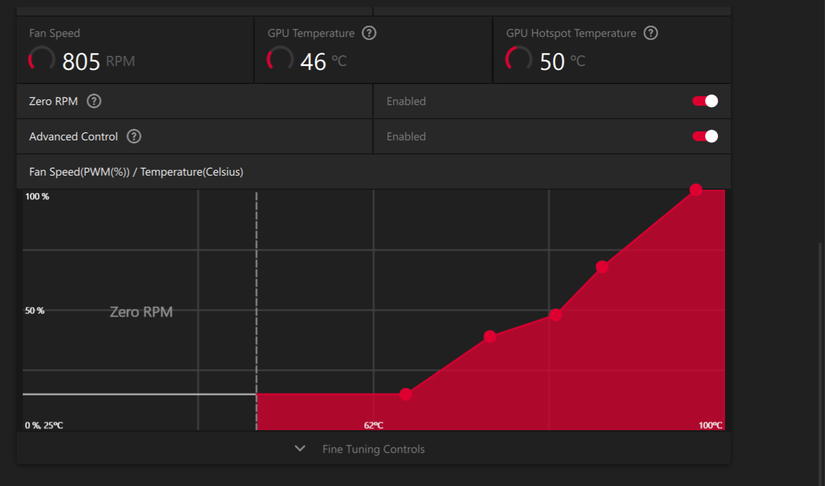
Task: Disable the Zero RPM toggle
Action: pos(705,101)
